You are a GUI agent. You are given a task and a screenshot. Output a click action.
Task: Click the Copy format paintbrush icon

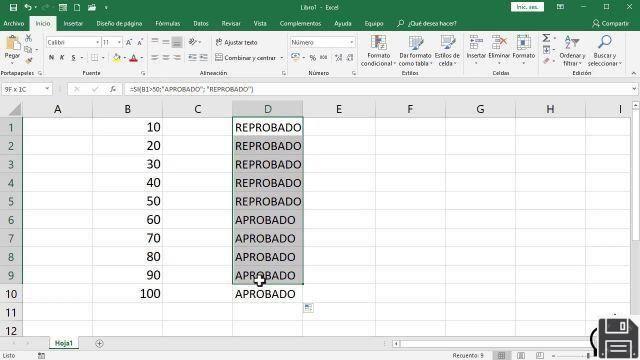(x=28, y=60)
